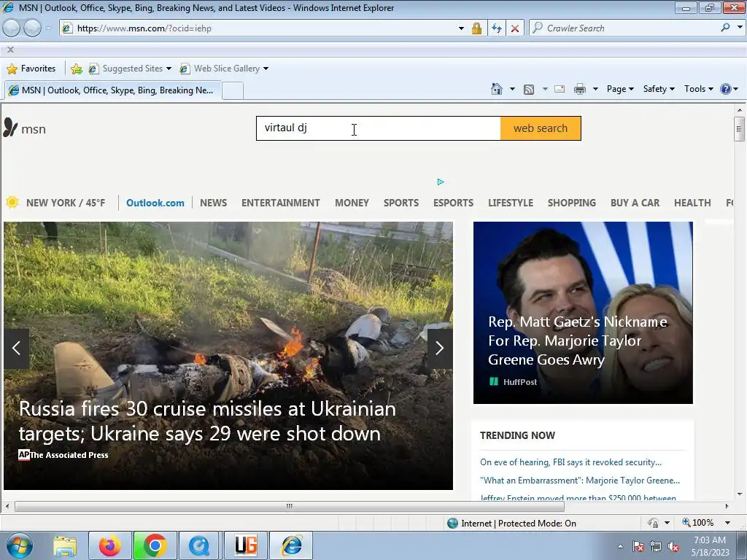The image size is (747, 560).
Task: Click the web search button
Action: (541, 128)
